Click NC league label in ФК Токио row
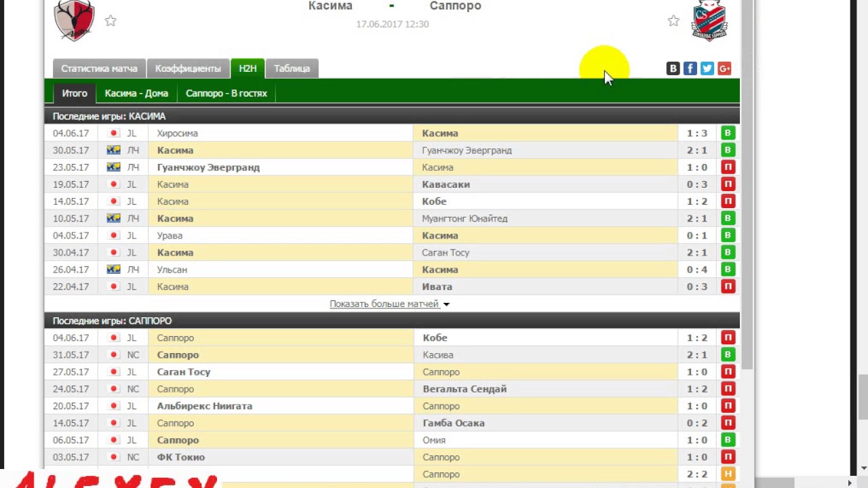The image size is (868, 488). click(133, 457)
